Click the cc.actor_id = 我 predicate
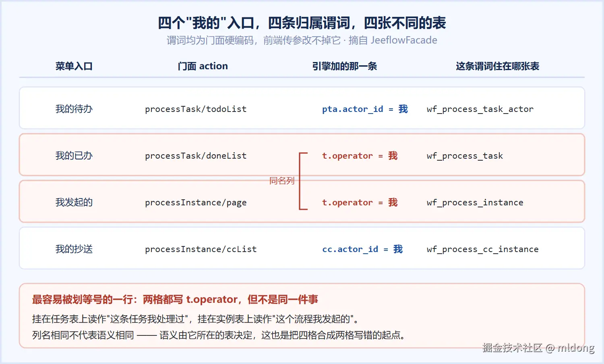The image size is (604, 364). point(362,249)
